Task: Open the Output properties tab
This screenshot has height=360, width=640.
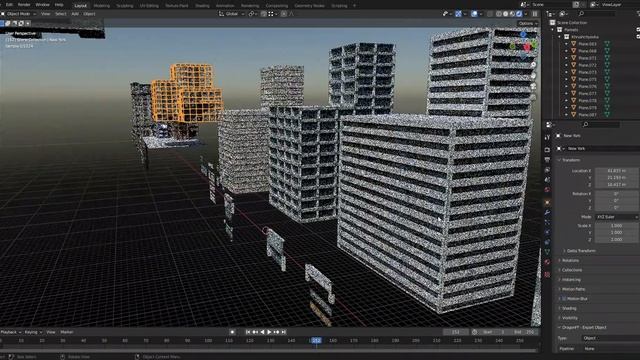Action: coord(547,160)
